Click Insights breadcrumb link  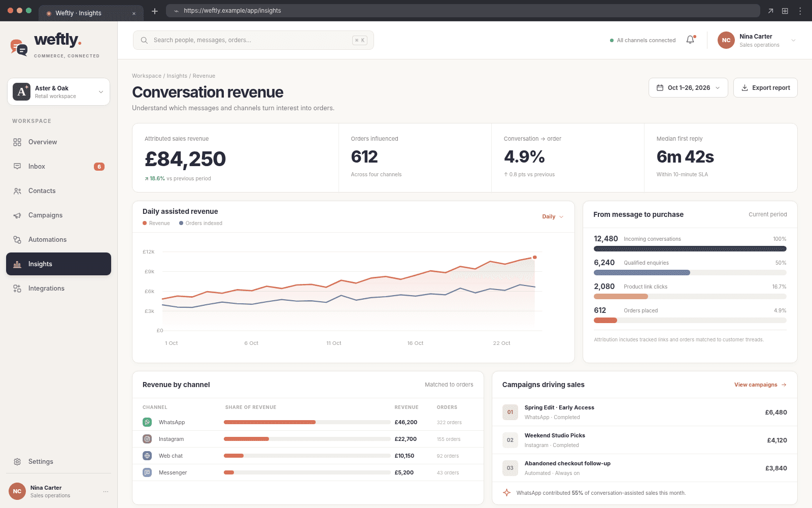pyautogui.click(x=177, y=76)
